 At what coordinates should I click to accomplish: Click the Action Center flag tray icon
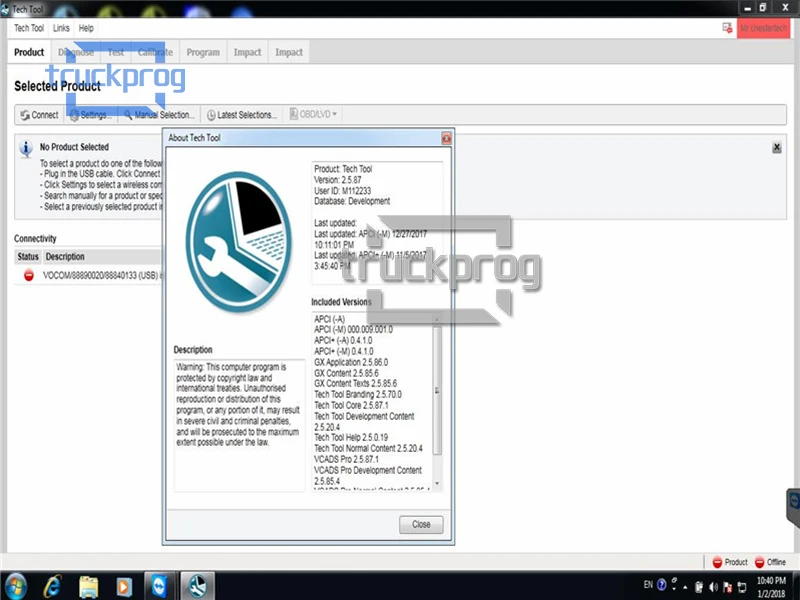pos(728,587)
